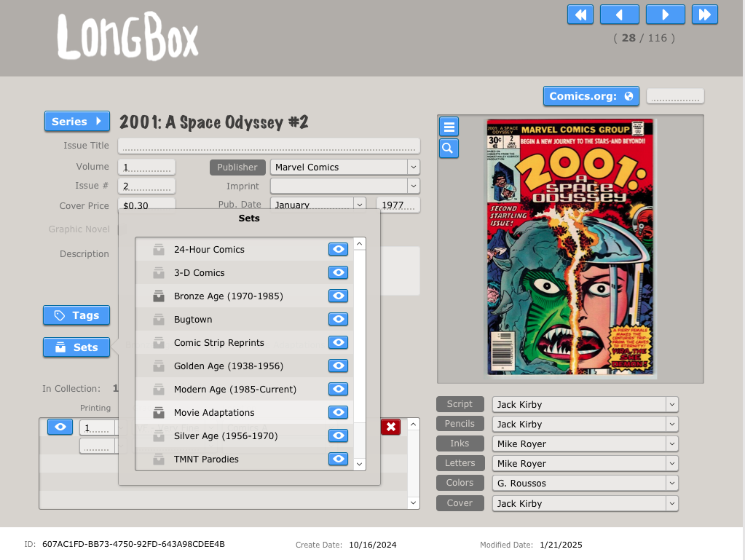Image resolution: width=745 pixels, height=560 pixels.
Task: Go to the previous record
Action: pos(620,15)
